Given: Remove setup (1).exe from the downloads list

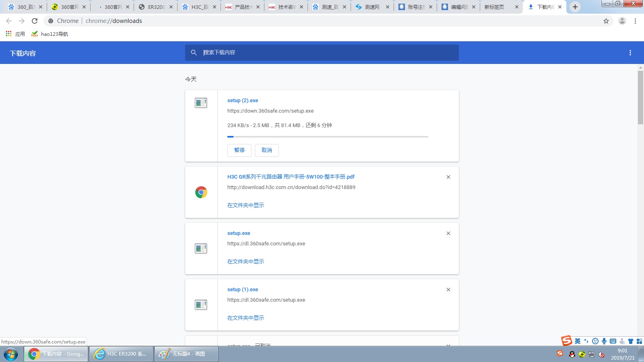Looking at the screenshot, I should (x=448, y=290).
